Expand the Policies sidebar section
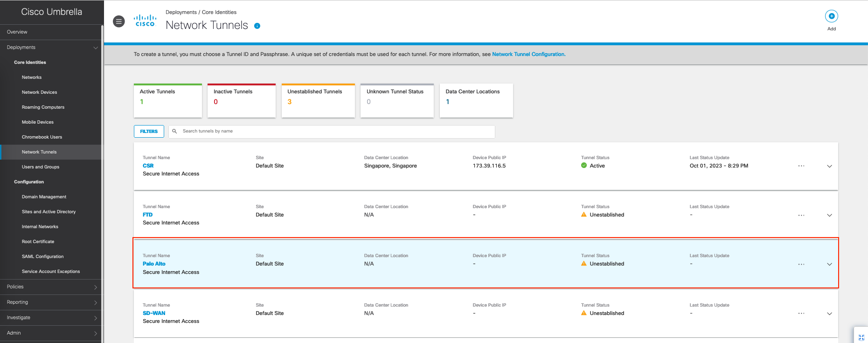868x343 pixels. pos(50,287)
